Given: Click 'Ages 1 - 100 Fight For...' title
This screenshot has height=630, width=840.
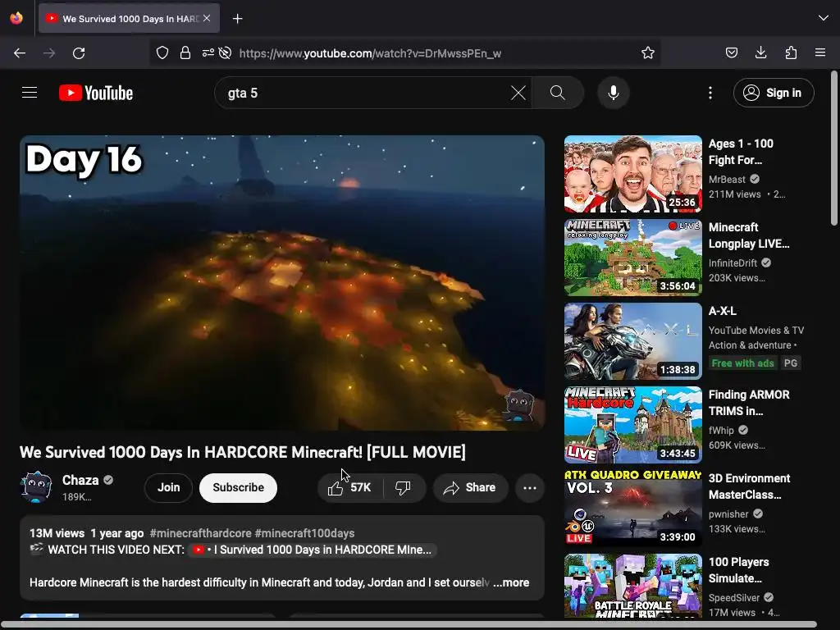Looking at the screenshot, I should [741, 152].
